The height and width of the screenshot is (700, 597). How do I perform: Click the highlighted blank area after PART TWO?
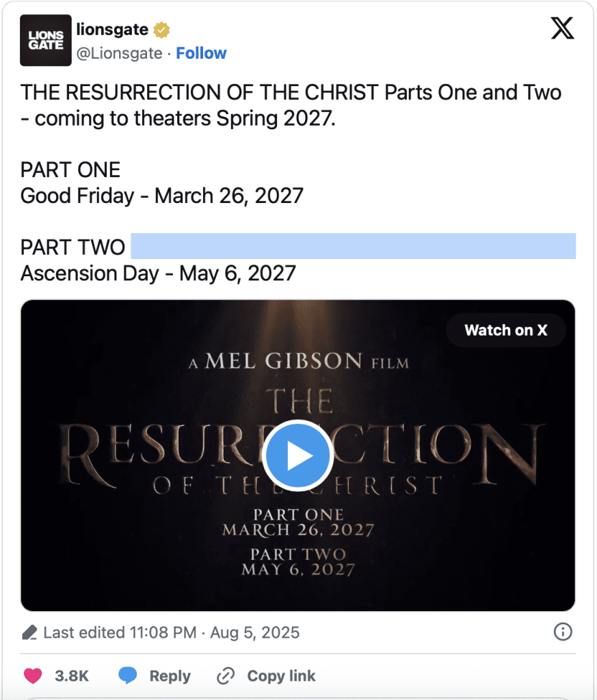point(352,247)
